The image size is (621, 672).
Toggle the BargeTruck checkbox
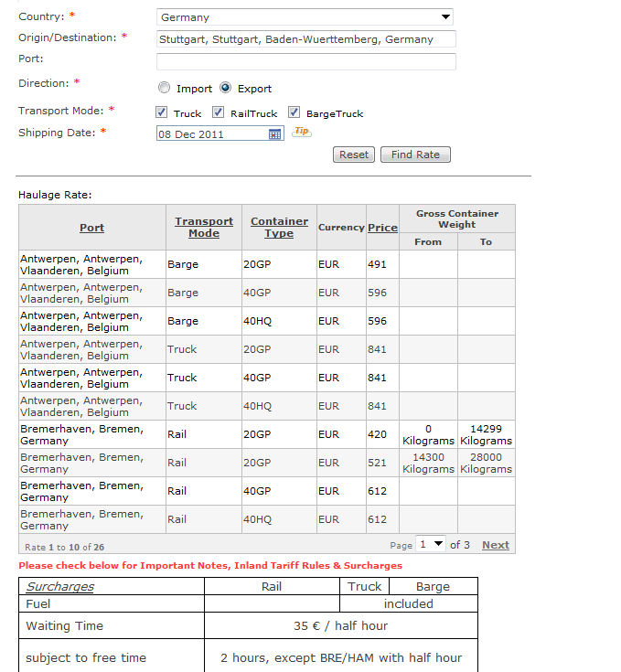[x=294, y=112]
